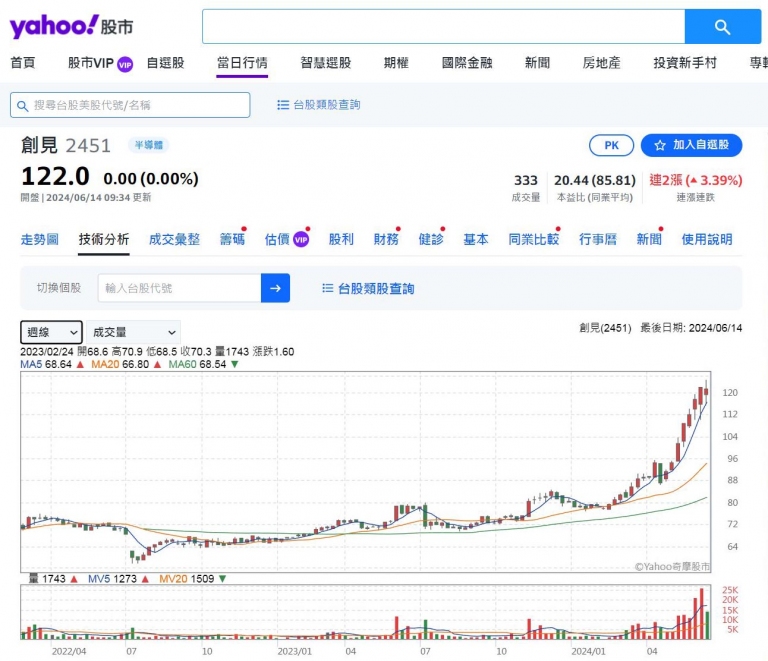This screenshot has width=768, height=661.
Task: Click MA20 66.80 legend label
Action: pos(120,364)
